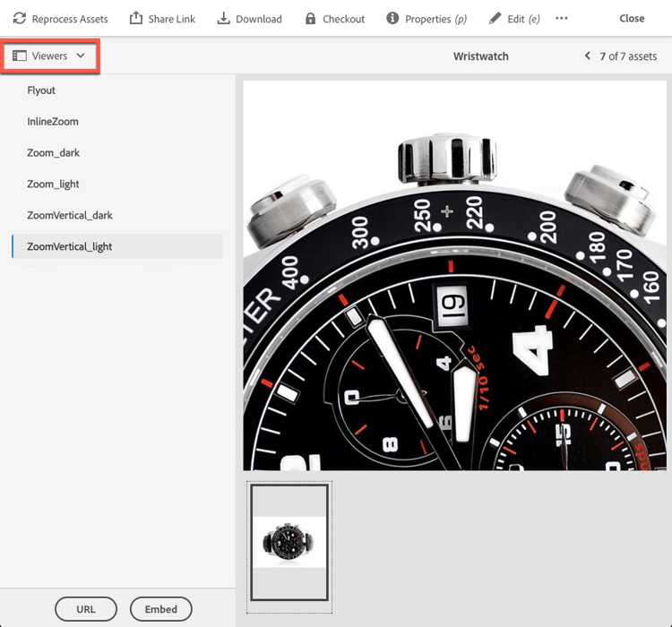Click the Share Link upload icon
The height and width of the screenshot is (627, 672).
coord(136,18)
